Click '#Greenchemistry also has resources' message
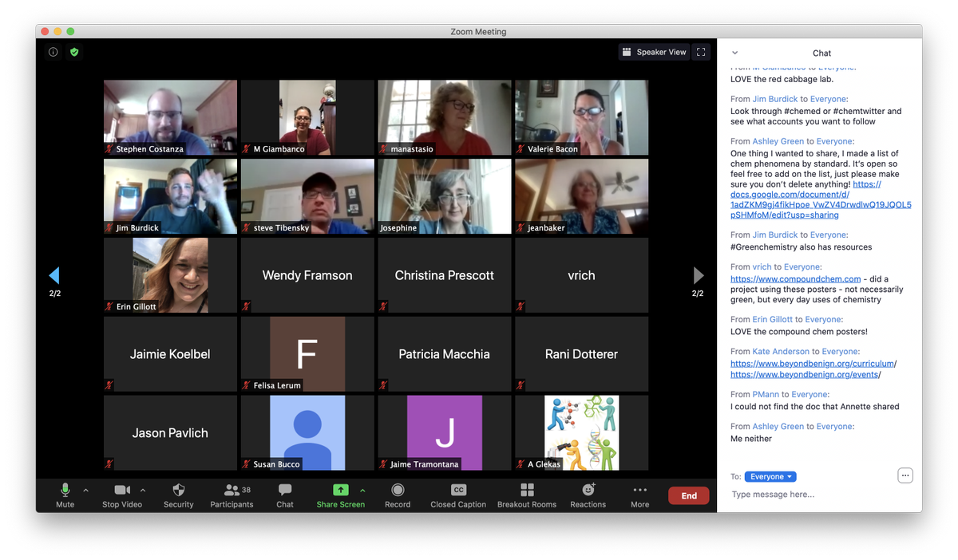This screenshot has height=560, width=958. [801, 246]
